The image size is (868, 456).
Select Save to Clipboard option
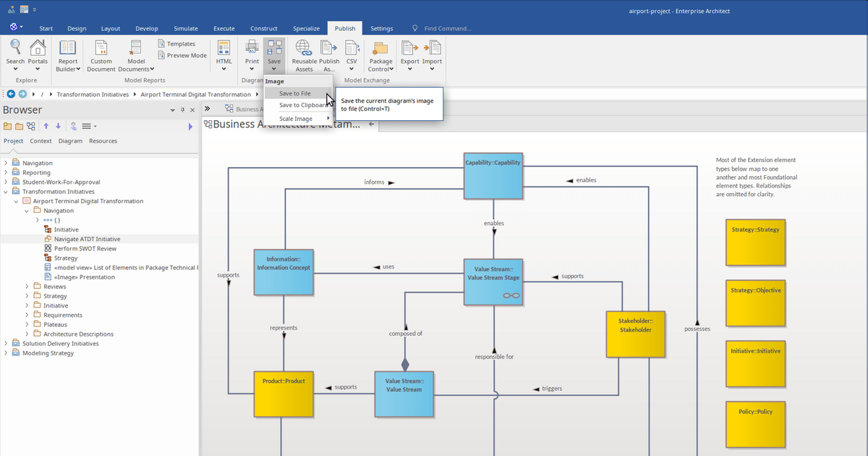(302, 105)
